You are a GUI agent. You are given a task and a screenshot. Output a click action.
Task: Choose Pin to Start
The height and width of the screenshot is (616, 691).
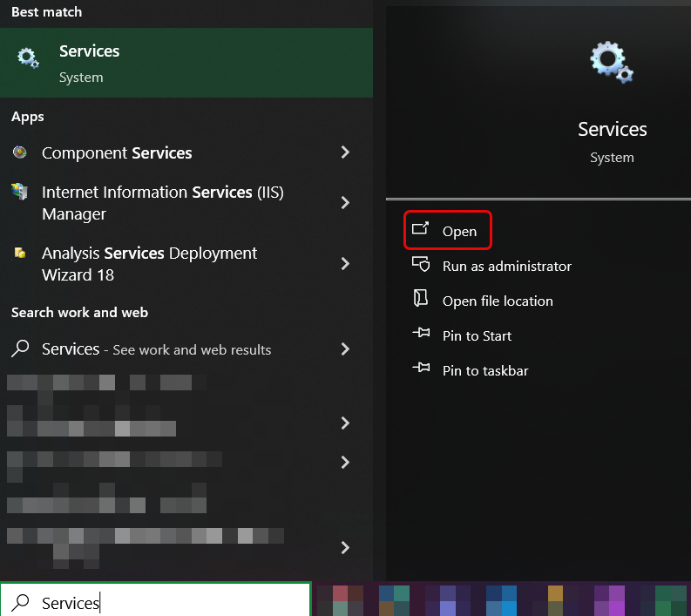point(477,335)
